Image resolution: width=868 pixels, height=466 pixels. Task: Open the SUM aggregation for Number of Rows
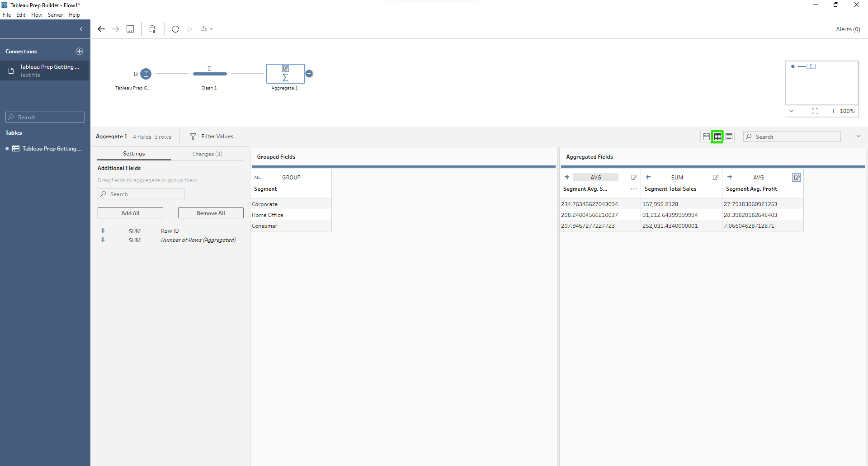135,240
